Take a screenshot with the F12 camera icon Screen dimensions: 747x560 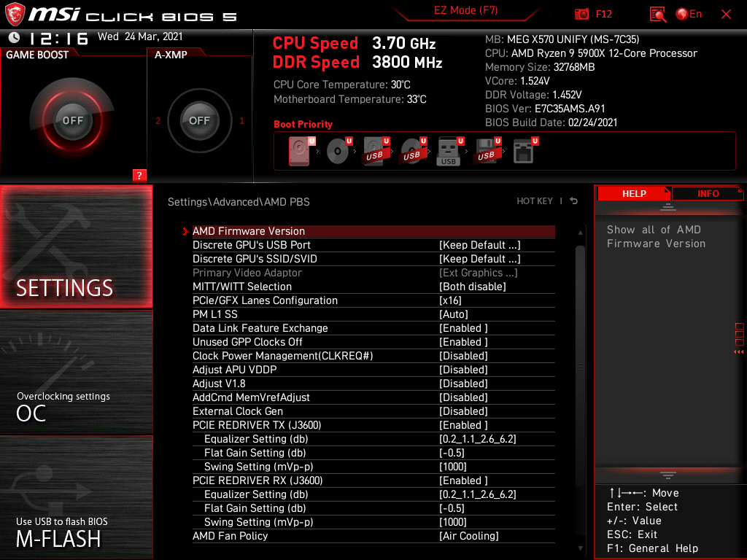581,15
